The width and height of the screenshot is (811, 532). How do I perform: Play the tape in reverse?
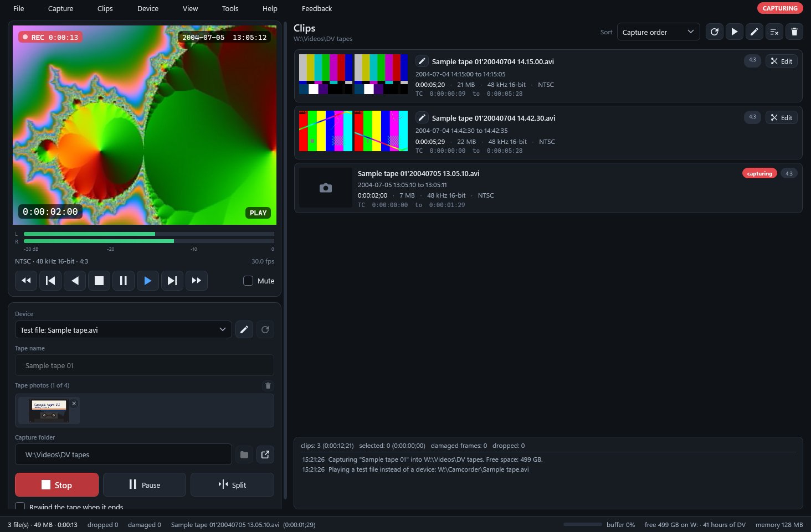coord(75,281)
